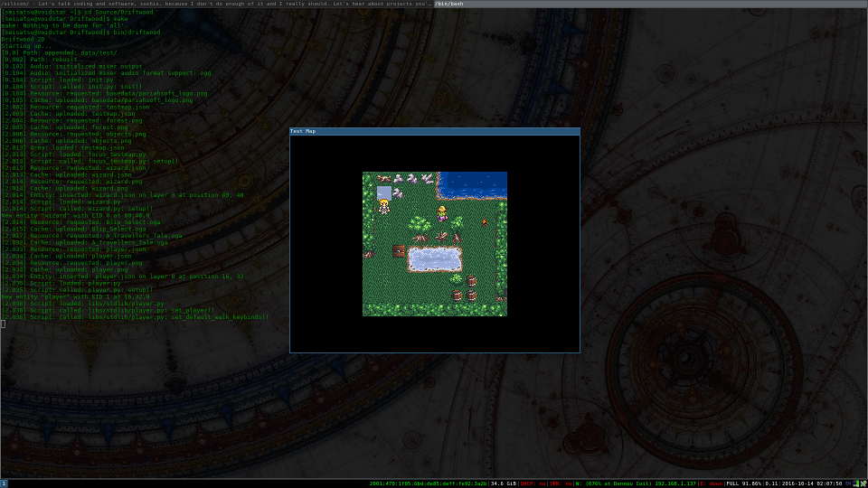
Task: Click the 'bin/driftwood' command line in terminal
Action: 80,33
